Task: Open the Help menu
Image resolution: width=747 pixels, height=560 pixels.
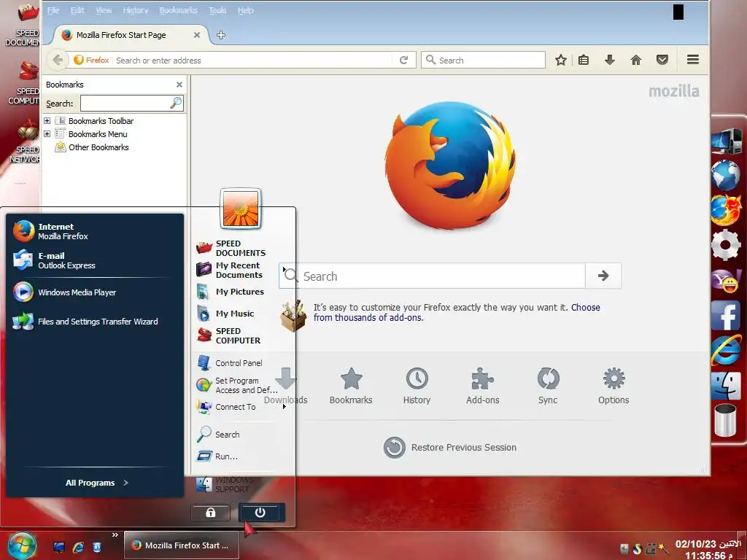Action: point(245,10)
